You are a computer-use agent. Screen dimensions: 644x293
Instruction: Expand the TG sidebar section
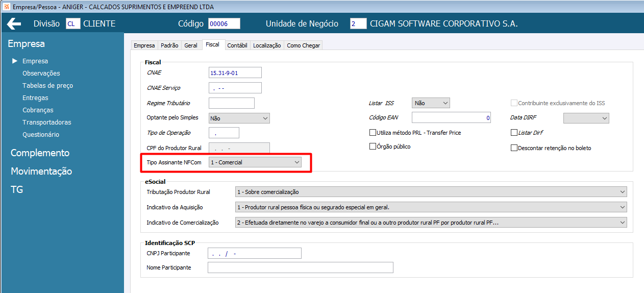(x=17, y=189)
